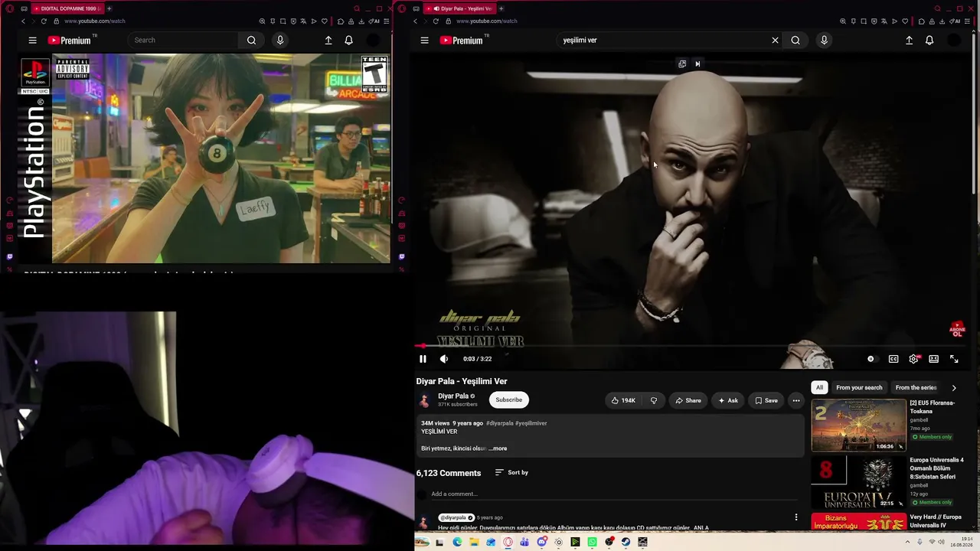The height and width of the screenshot is (551, 980).
Task: Pause the Yeşilimi Ver video
Action: 423,359
